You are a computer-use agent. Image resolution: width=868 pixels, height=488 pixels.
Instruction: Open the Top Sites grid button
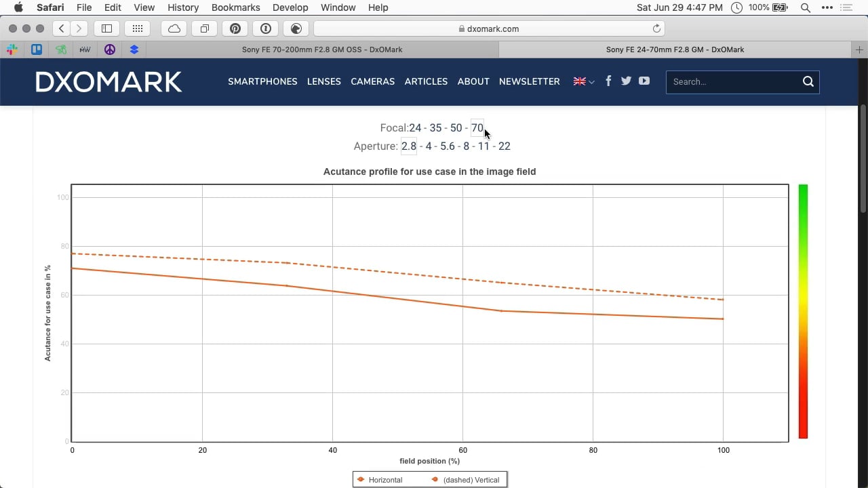tap(138, 28)
